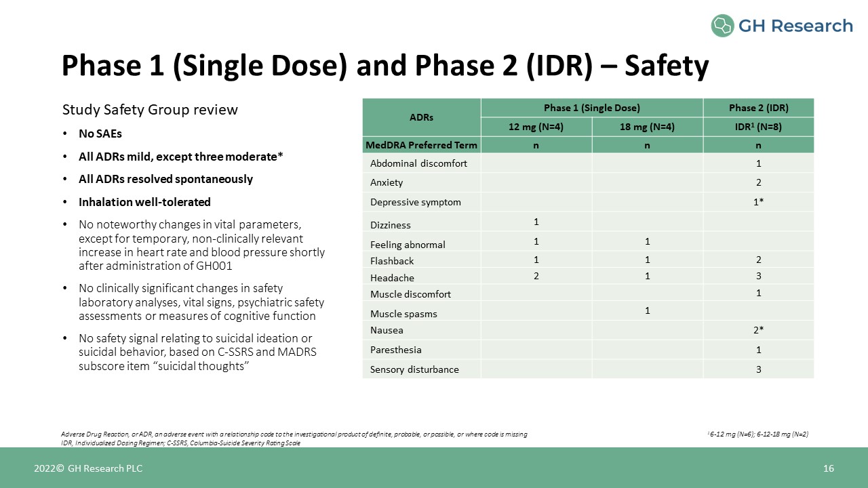Click the GH Research company name text
868x488 pixels.
coord(795,26)
